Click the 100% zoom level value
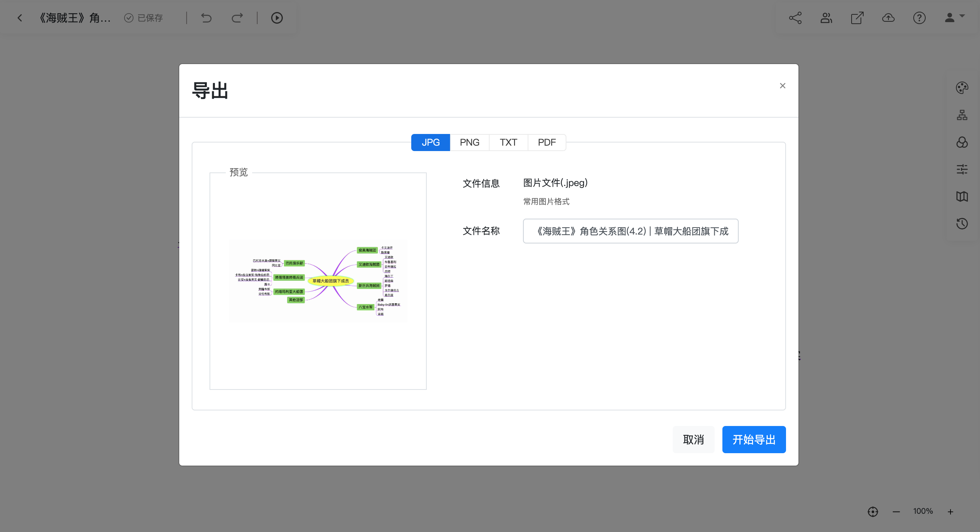Screen dimensions: 980x532 coord(923,511)
